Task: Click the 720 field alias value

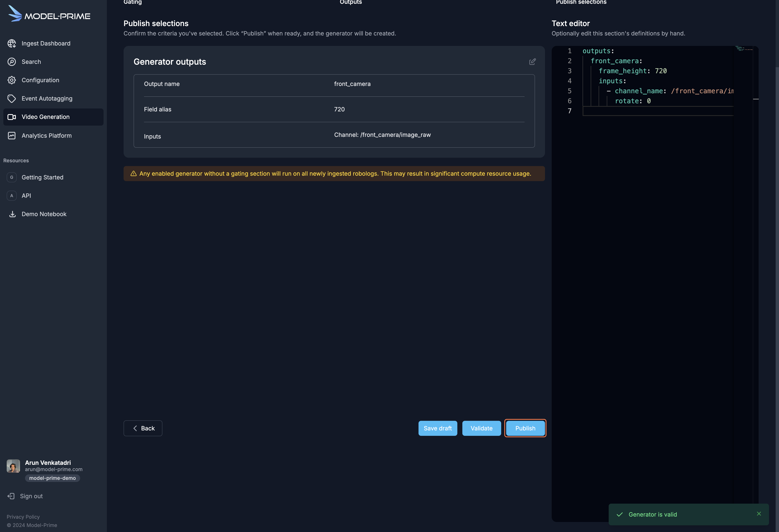Action: tap(339, 109)
